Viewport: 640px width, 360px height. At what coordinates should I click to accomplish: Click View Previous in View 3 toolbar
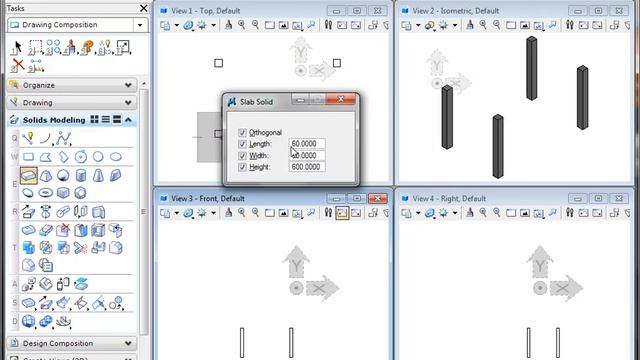[x=342, y=213]
